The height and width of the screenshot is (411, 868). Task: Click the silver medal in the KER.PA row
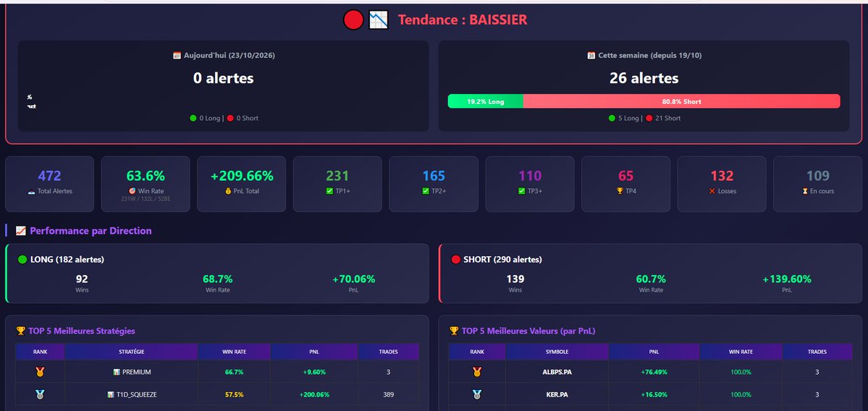pos(476,395)
